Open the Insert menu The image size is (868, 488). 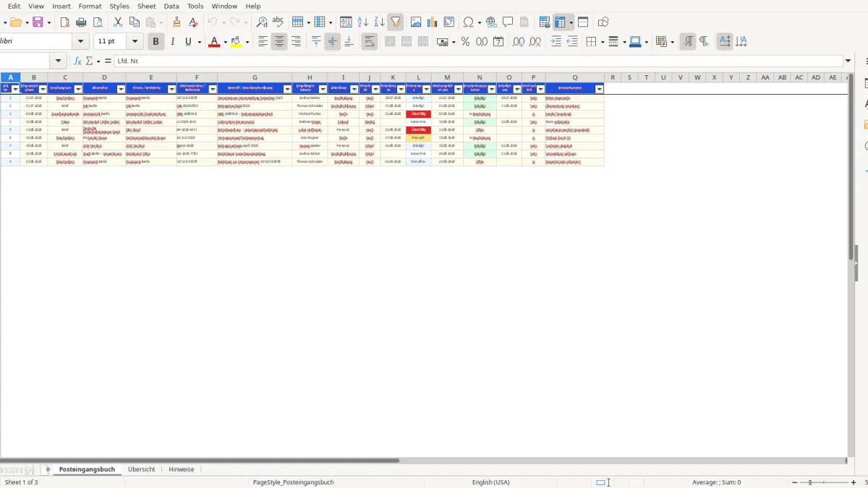tap(61, 6)
